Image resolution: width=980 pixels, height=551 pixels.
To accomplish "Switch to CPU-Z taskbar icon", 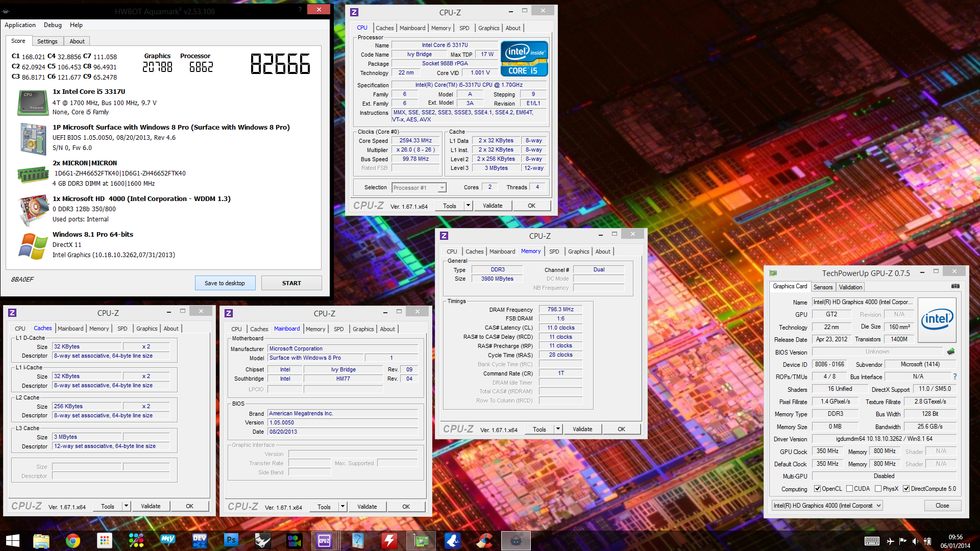I will pos(325,541).
